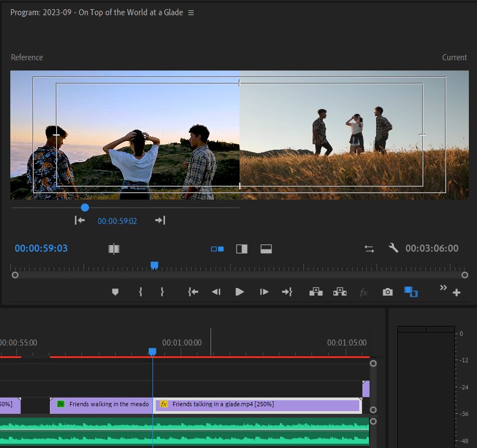Screen dimensions: 477x448
Task: Click the timeline playhead handle
Action: [152, 352]
